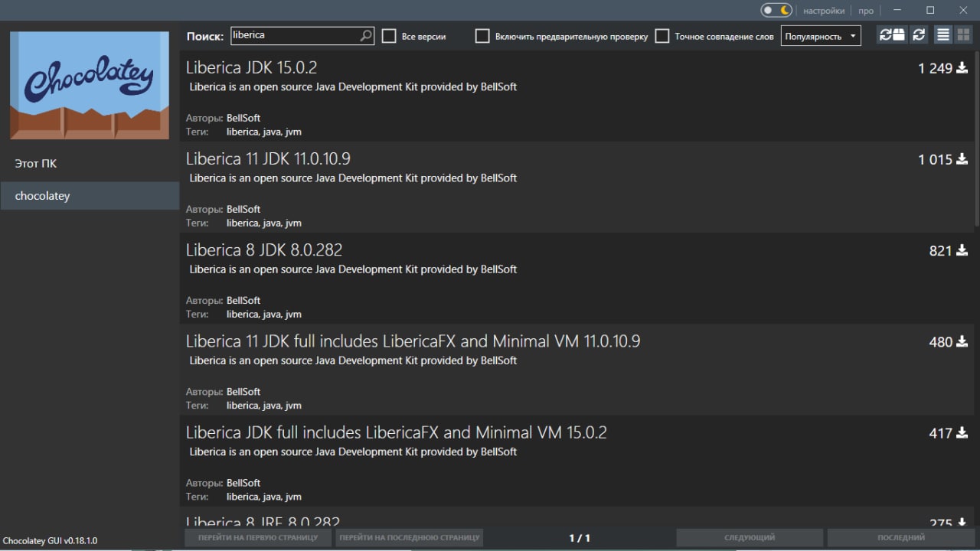This screenshot has width=980, height=551.
Task: Open Liberica JDK full 15.0.2 package
Action: tap(577, 460)
